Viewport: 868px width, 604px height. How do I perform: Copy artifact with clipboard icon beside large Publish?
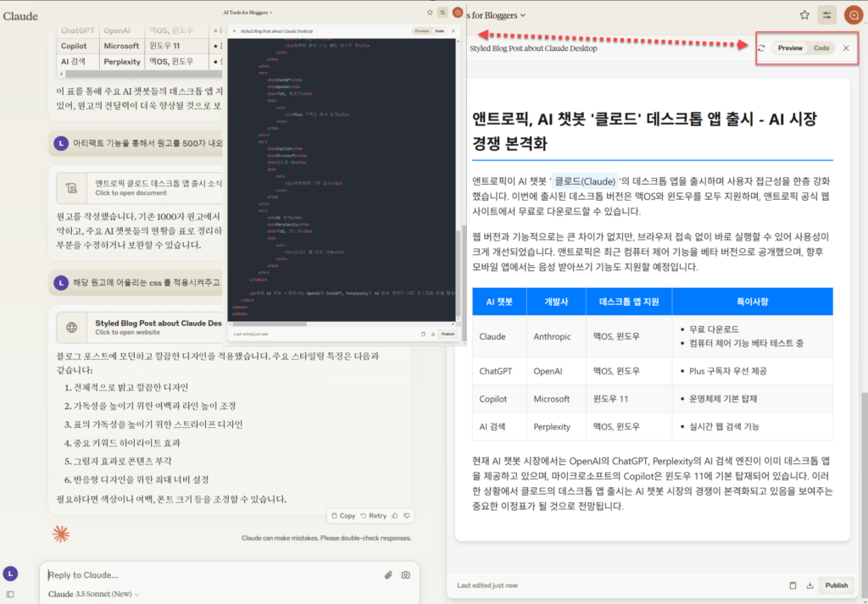(x=793, y=585)
